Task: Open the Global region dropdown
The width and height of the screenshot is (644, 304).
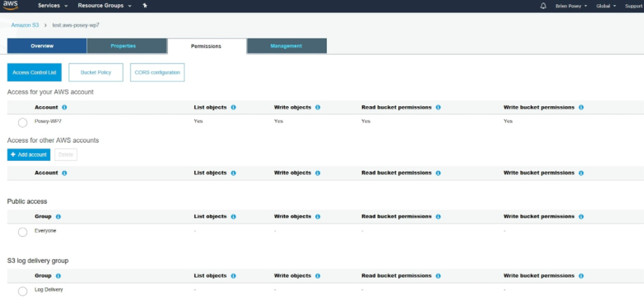Action: click(x=606, y=6)
